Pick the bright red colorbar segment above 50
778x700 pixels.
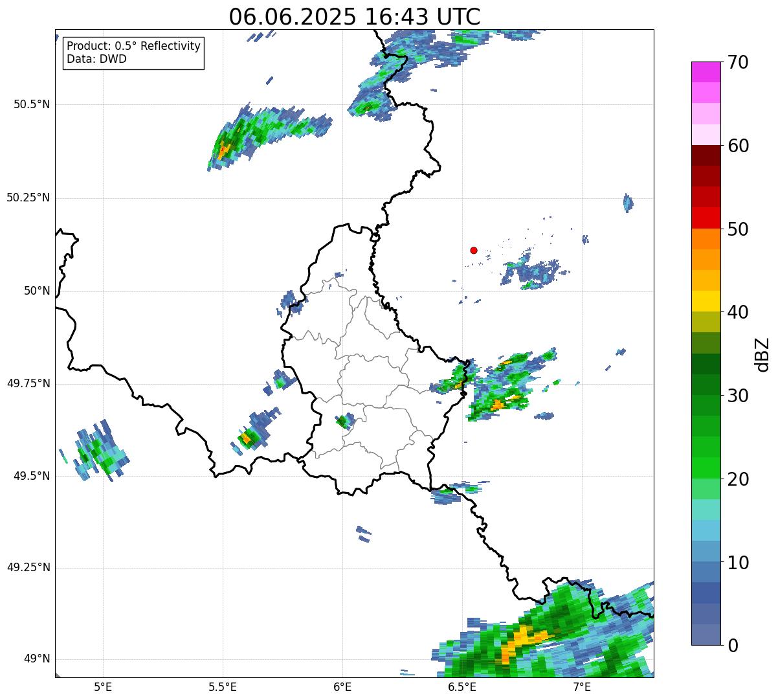coord(706,218)
